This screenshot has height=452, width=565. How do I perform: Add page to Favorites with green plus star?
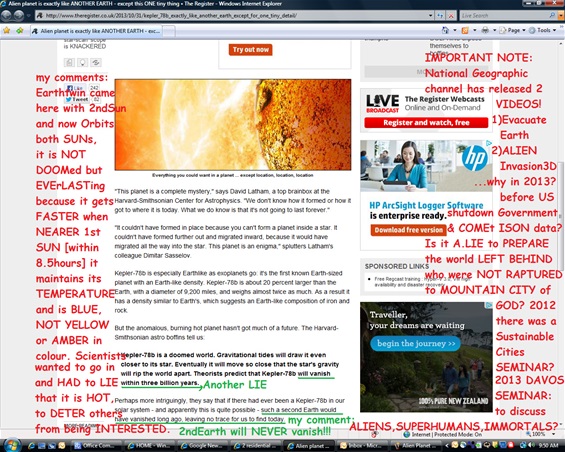coord(19,31)
